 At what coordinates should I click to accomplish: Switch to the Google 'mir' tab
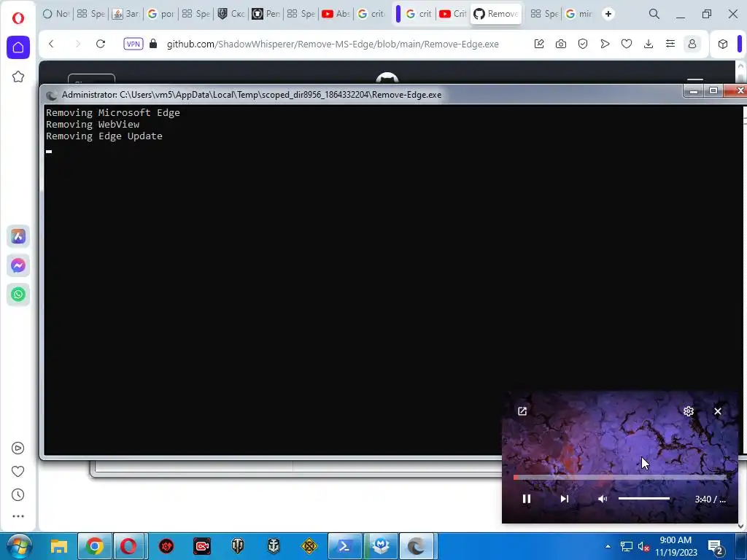tap(578, 14)
